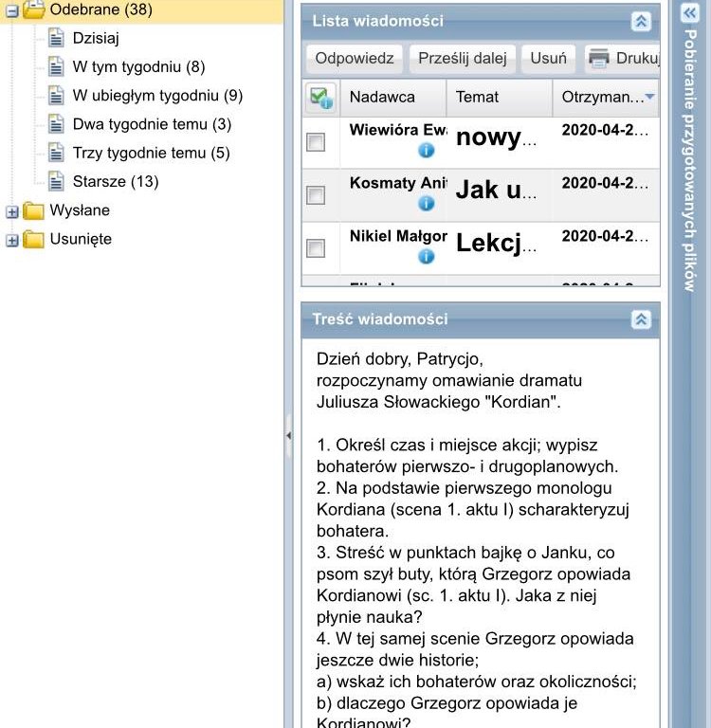
Task: Click the Dwa tygodnie temu document icon
Action: [56, 124]
